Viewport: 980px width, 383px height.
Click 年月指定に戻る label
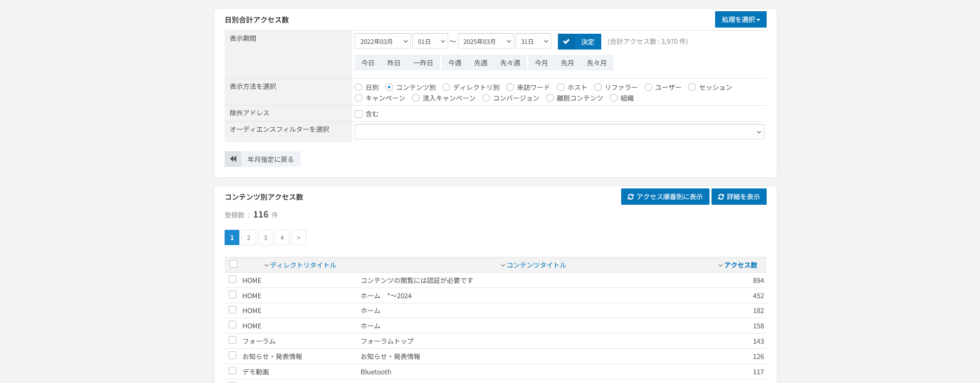(271, 159)
